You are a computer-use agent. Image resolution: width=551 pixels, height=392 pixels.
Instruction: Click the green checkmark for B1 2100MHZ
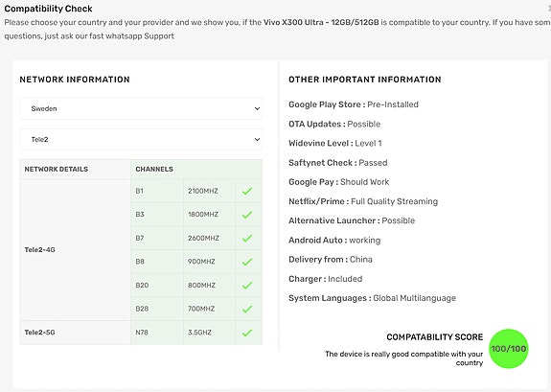click(247, 191)
